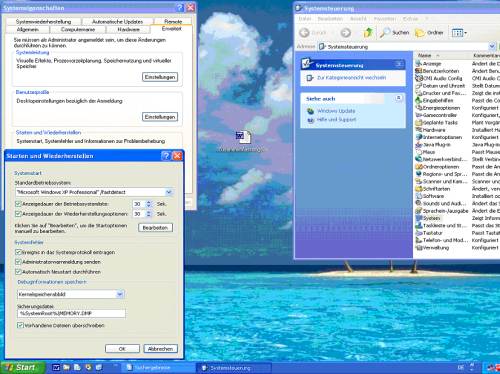Click the Suchen toolbar button
The image size is (500, 374).
pyautogui.click(x=394, y=32)
